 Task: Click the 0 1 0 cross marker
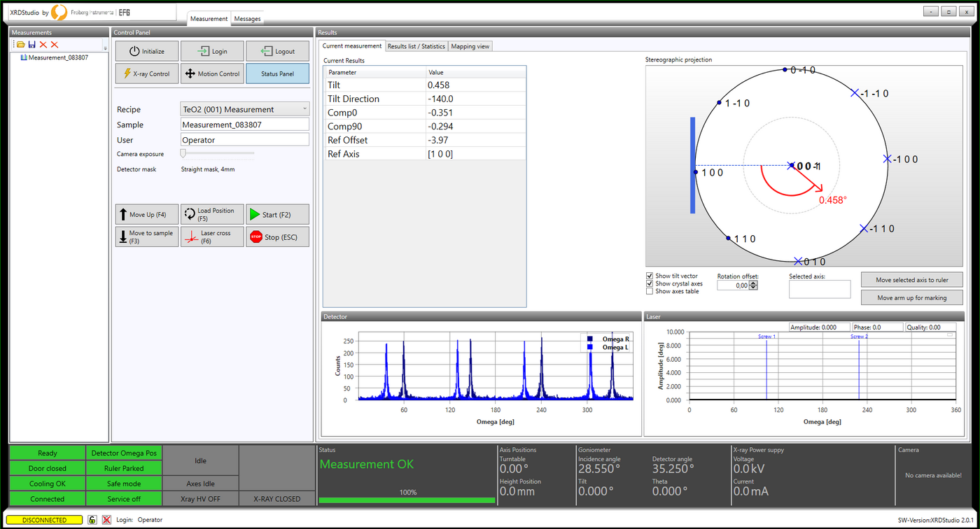(798, 261)
